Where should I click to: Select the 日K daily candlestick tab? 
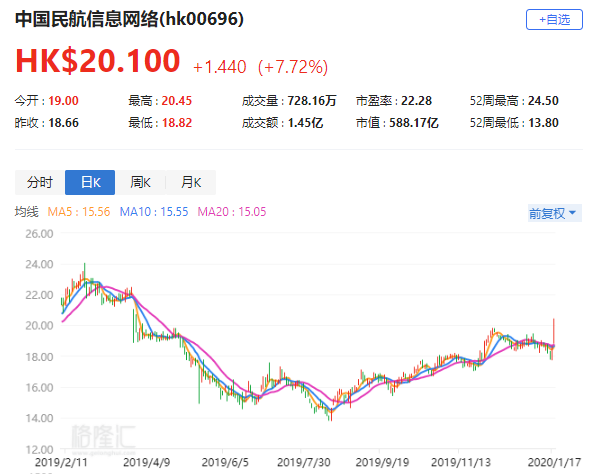(x=89, y=182)
